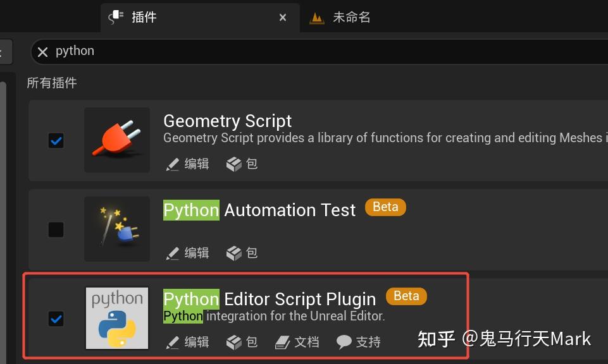Click the Geometry Script plug icon
The width and height of the screenshot is (608, 364).
[x=116, y=140]
